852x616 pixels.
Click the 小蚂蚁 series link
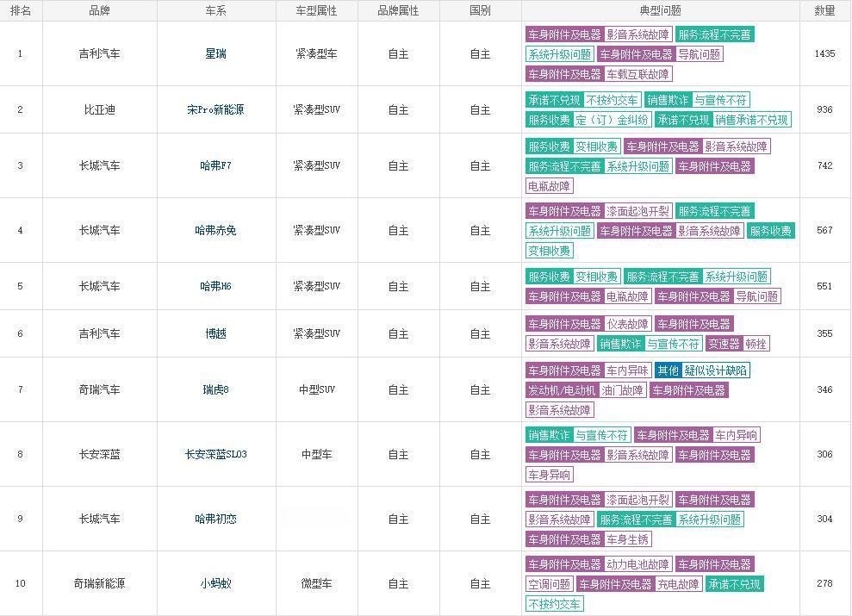[215, 583]
